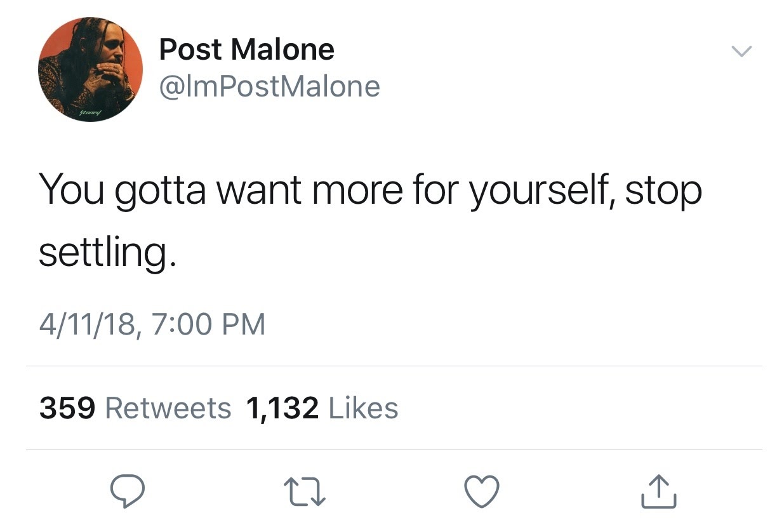Select the 7:00 PM time text
The width and height of the screenshot is (777, 532).
point(208,324)
